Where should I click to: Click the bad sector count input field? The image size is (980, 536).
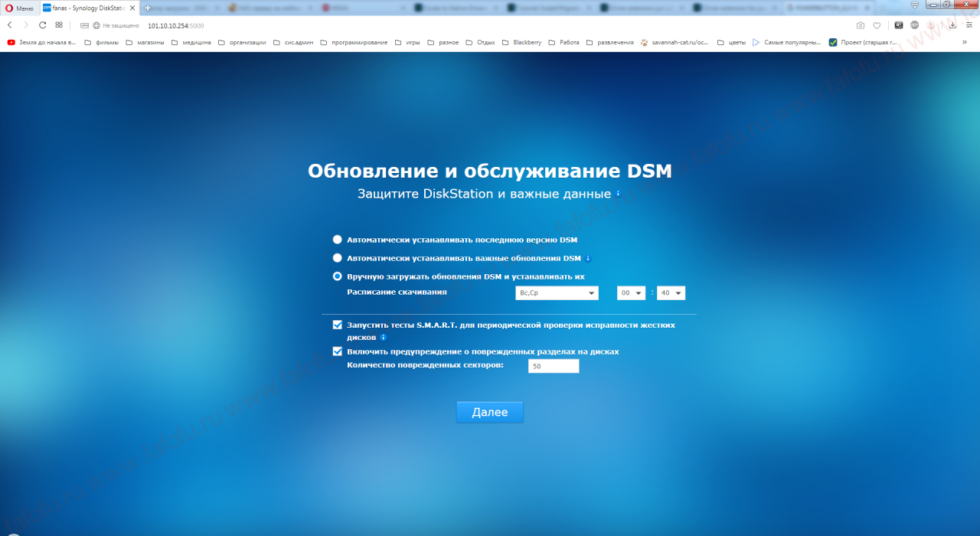554,367
